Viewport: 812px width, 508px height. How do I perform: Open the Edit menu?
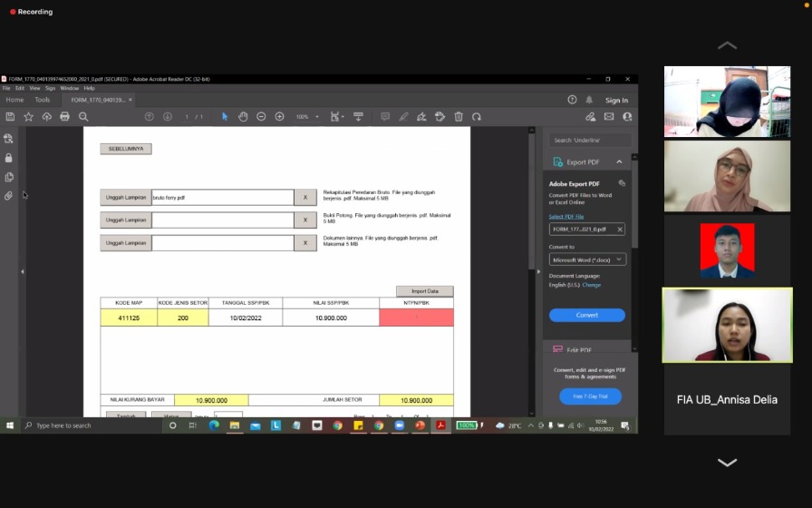coord(19,88)
